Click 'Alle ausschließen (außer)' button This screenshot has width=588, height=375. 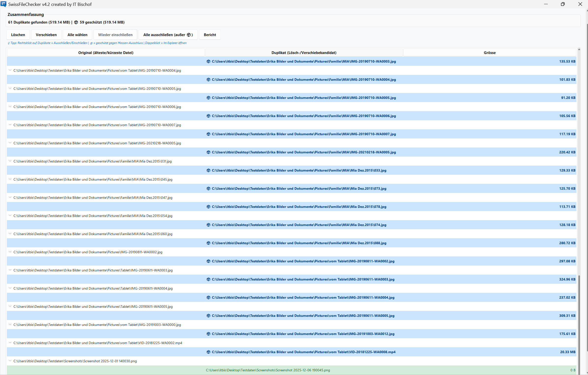(x=168, y=35)
